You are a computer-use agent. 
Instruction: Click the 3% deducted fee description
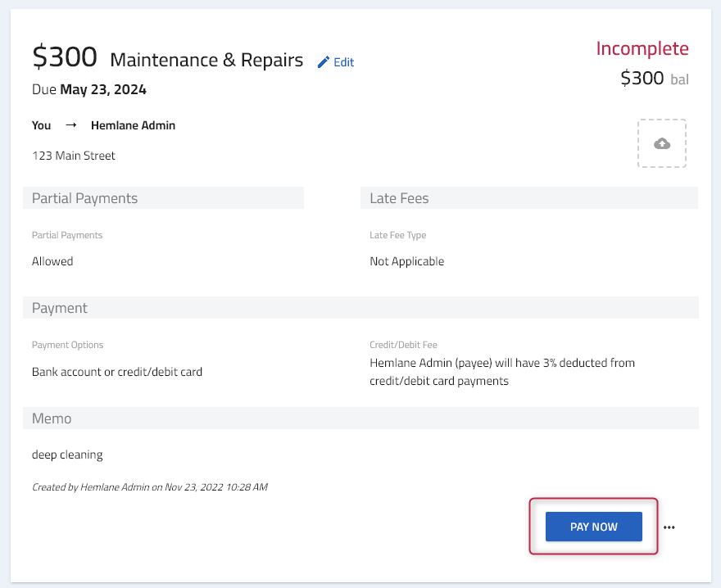click(502, 372)
